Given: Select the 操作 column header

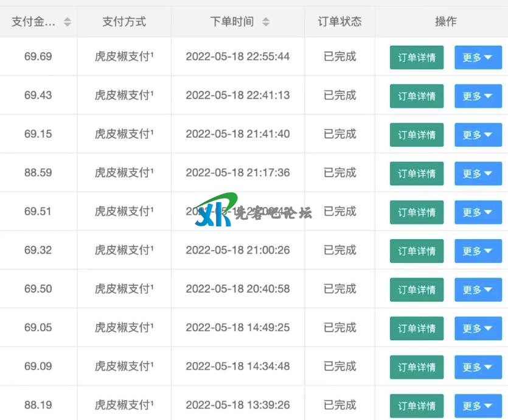Looking at the screenshot, I should [445, 22].
